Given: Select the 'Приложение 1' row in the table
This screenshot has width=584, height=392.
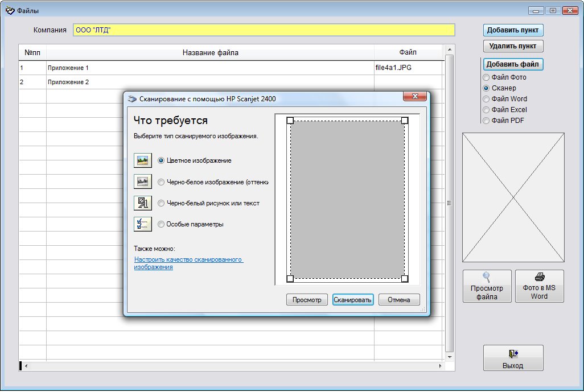Looking at the screenshot, I should click(209, 68).
